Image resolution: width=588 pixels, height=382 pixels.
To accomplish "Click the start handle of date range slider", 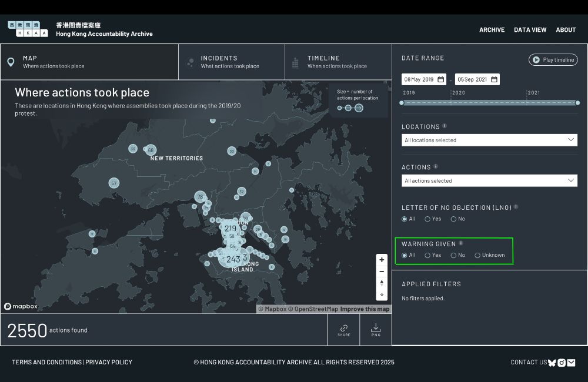I will (402, 103).
